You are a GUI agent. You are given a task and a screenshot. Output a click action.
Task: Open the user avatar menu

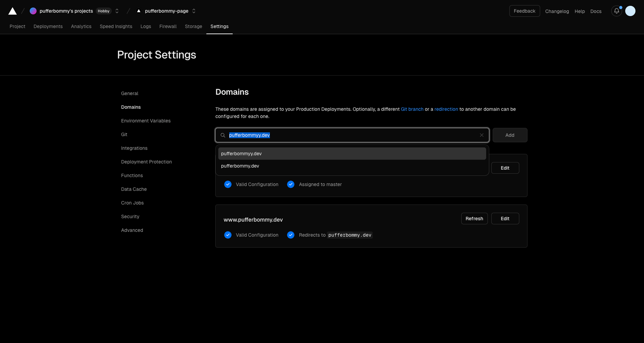click(630, 11)
